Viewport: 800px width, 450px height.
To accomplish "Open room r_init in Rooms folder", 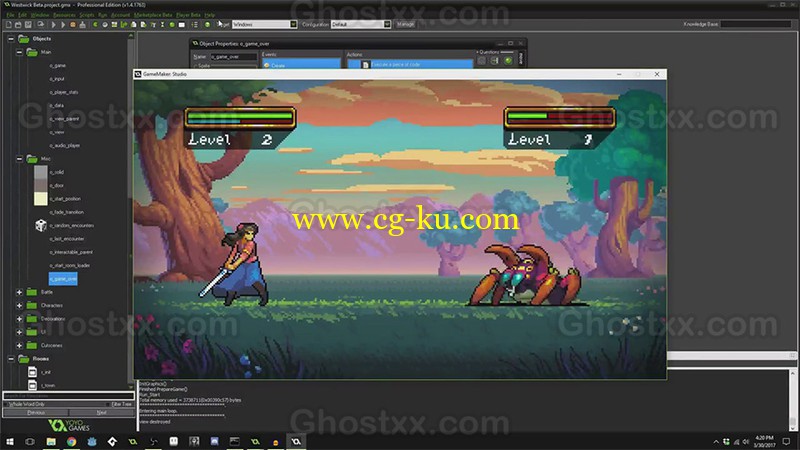I will (45, 372).
